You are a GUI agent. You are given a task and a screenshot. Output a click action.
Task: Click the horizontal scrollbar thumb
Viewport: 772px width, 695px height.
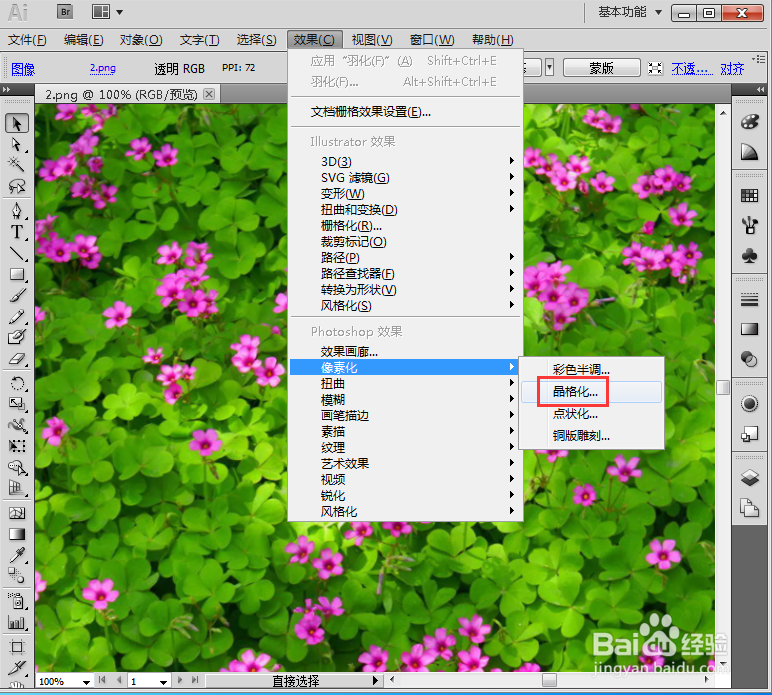pyautogui.click(x=549, y=680)
